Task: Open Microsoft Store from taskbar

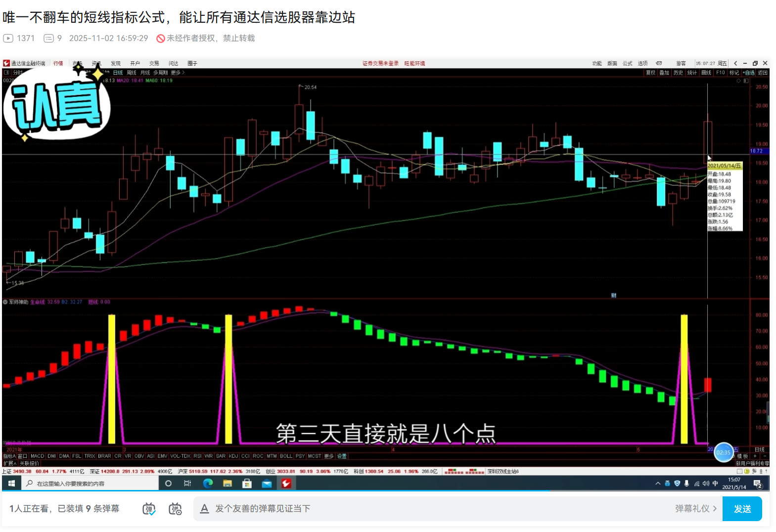Action: (247, 484)
